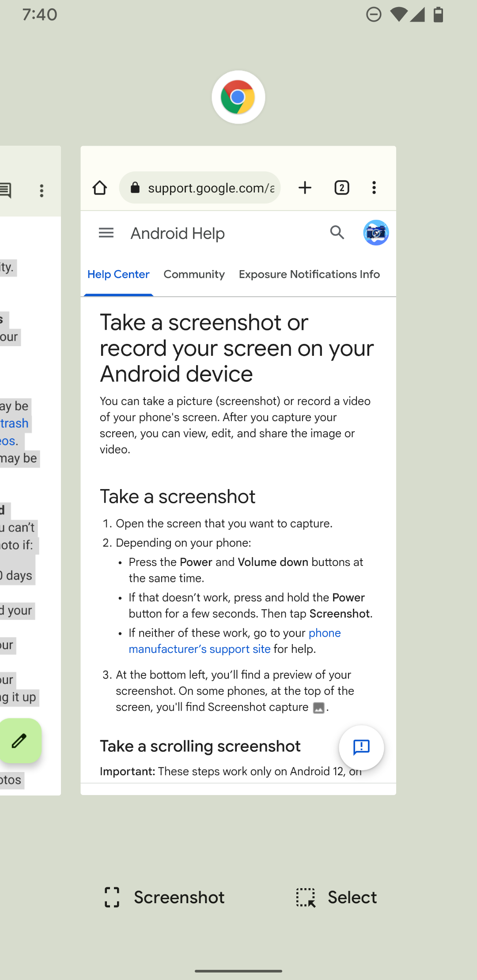Tap the Select button
This screenshot has height=980, width=477.
[337, 897]
